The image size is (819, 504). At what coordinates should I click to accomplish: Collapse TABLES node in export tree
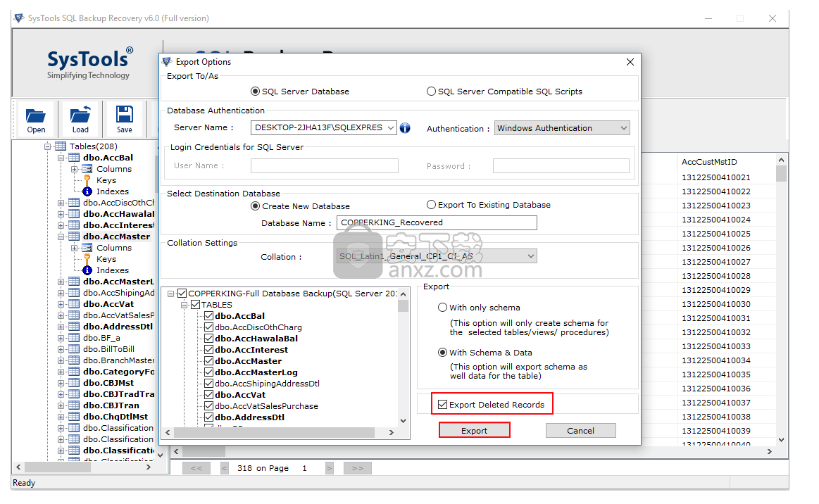[x=184, y=305]
